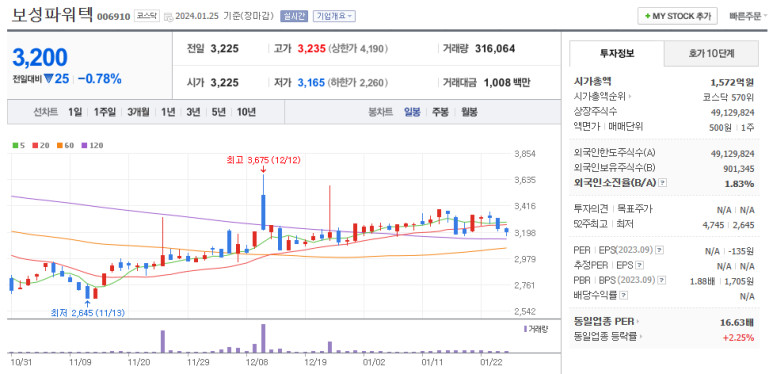Click the help icon beside 추정PER EPS
This screenshot has width=773, height=374.
[639, 266]
